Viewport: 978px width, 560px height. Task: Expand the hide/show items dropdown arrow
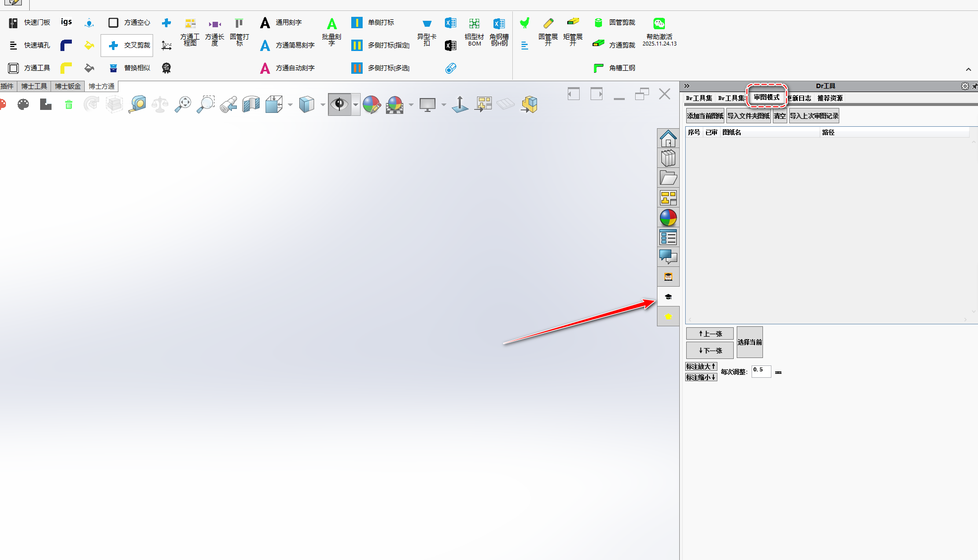tap(356, 104)
